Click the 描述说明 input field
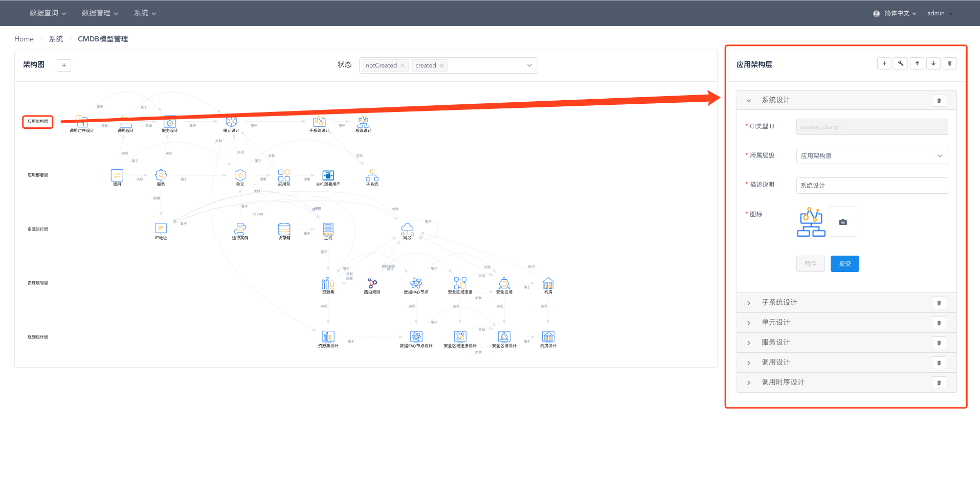The image size is (980, 499). coord(872,186)
